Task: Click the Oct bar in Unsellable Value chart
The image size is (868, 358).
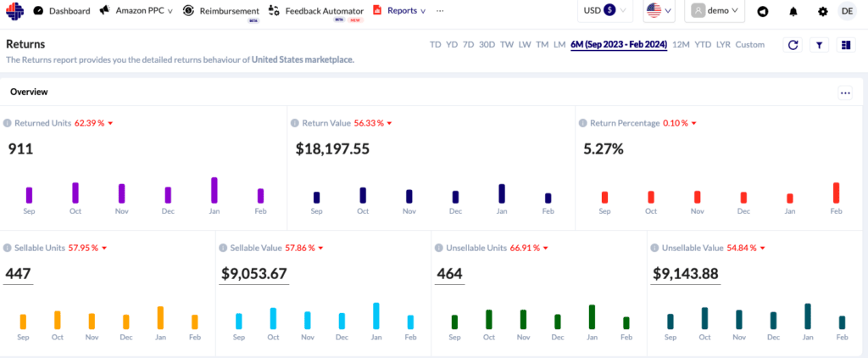Action: coord(704,318)
